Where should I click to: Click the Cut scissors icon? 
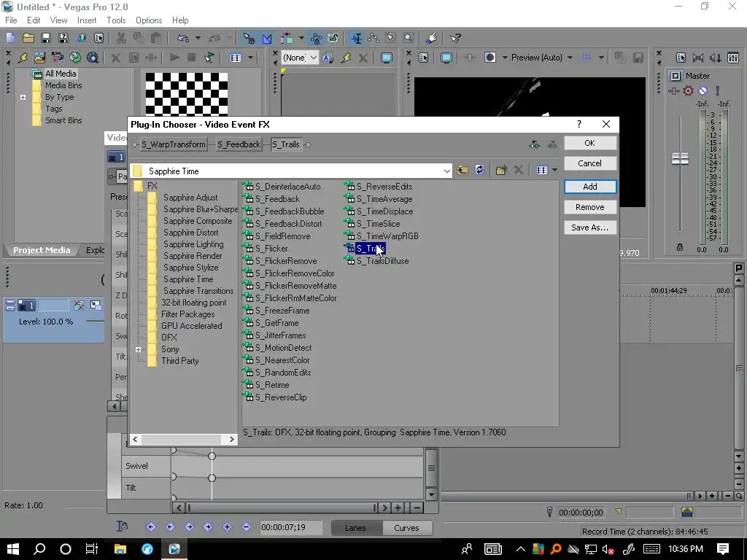coord(121,38)
